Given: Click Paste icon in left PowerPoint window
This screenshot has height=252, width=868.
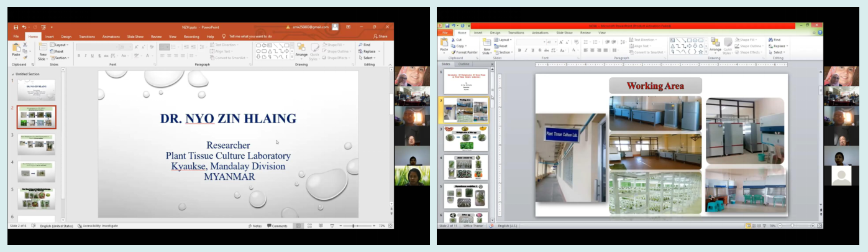Looking at the screenshot, I should click(x=16, y=49).
